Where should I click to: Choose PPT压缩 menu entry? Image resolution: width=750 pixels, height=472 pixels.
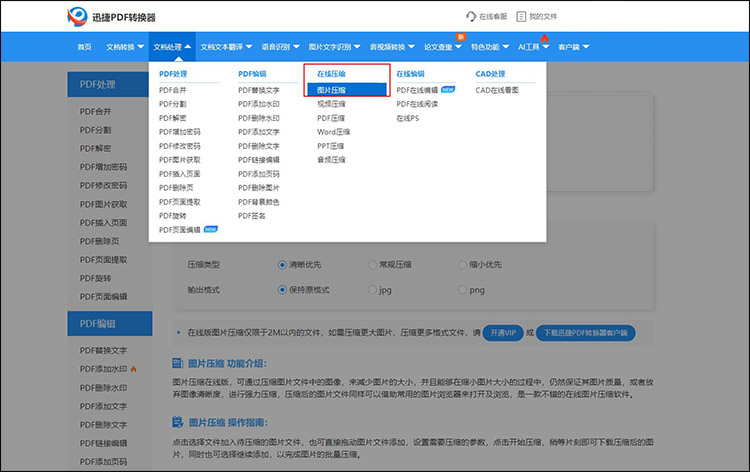click(331, 146)
